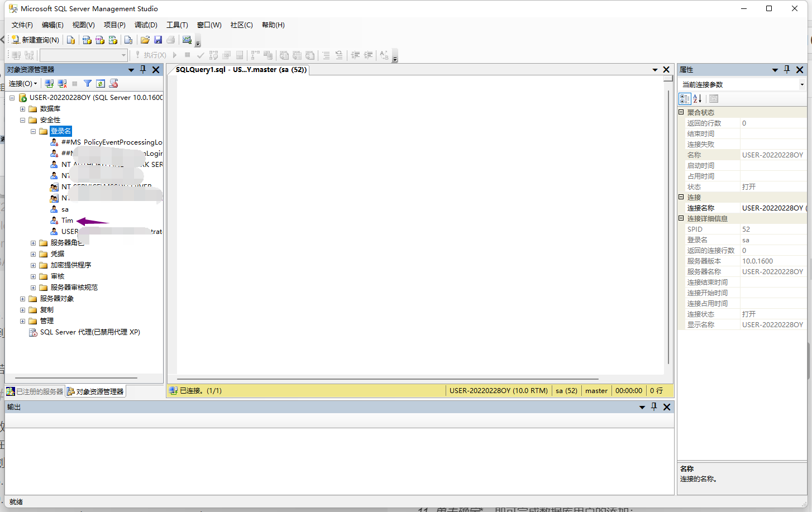Open the 文件(F) menu

pyautogui.click(x=22, y=25)
